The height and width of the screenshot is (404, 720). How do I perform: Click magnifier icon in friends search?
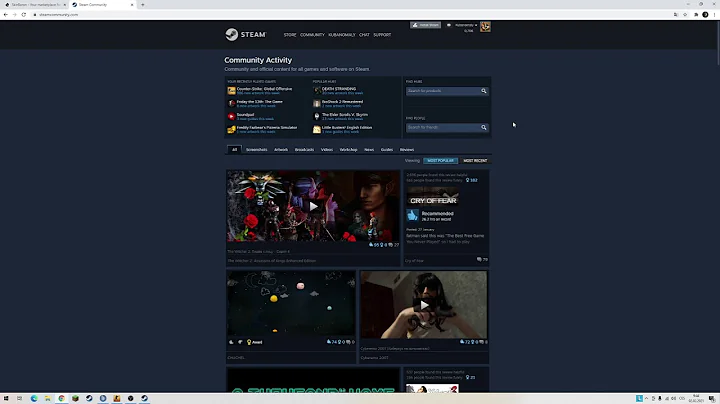click(x=484, y=127)
